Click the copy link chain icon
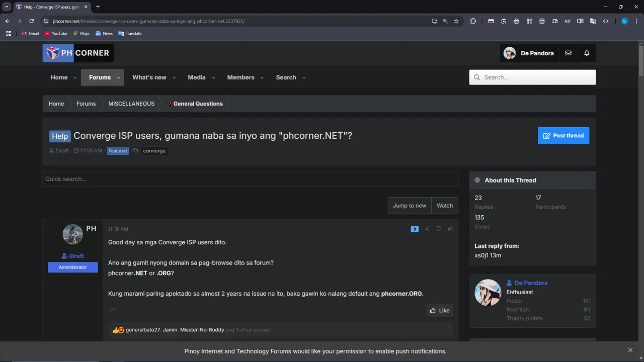The width and height of the screenshot is (644, 362). click(x=568, y=21)
